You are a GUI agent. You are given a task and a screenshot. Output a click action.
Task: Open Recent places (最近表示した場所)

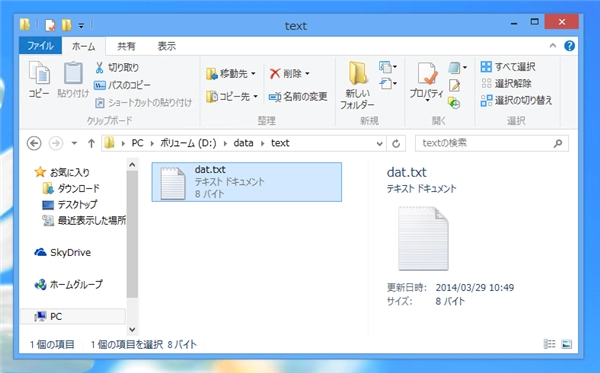(x=84, y=220)
